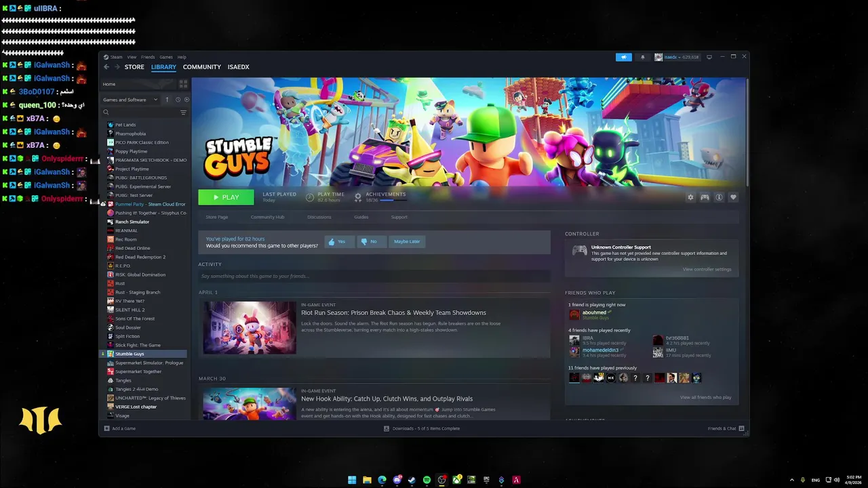Open the blue announcements megaphone button
Viewport: 868px width, 488px height.
[624, 57]
